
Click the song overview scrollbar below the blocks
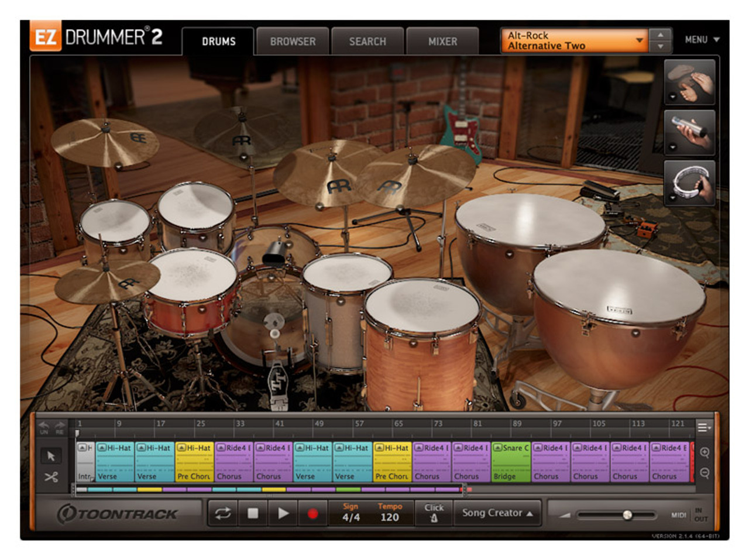click(269, 489)
